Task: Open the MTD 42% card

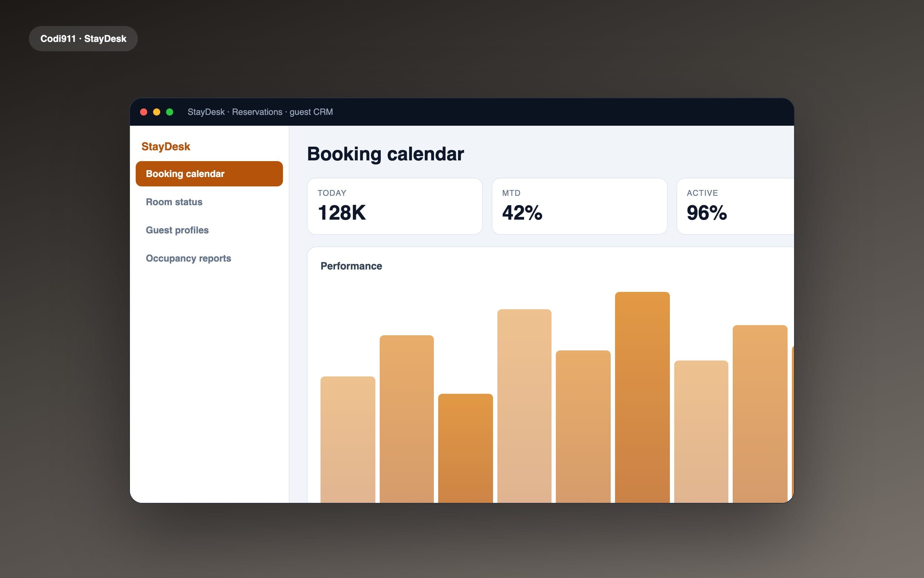Action: (x=579, y=206)
